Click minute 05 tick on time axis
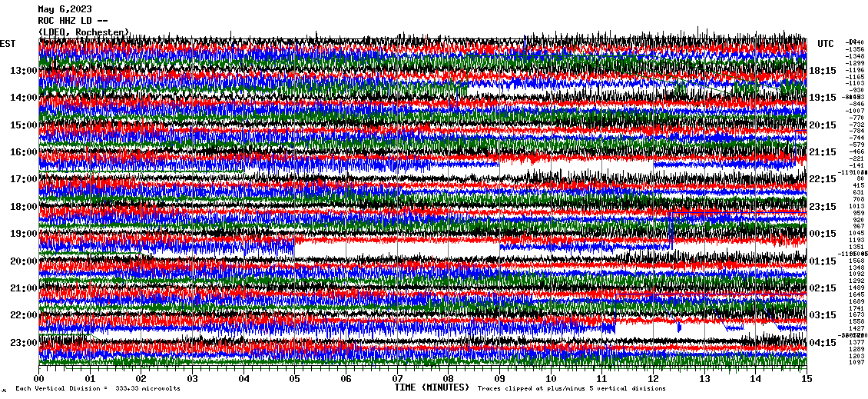 (295, 378)
